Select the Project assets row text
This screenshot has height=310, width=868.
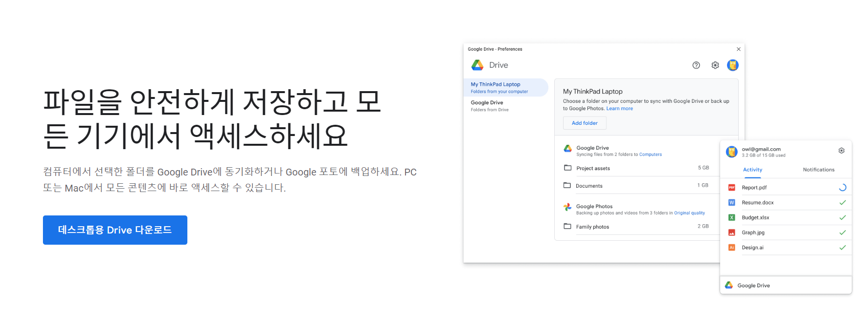tap(593, 169)
